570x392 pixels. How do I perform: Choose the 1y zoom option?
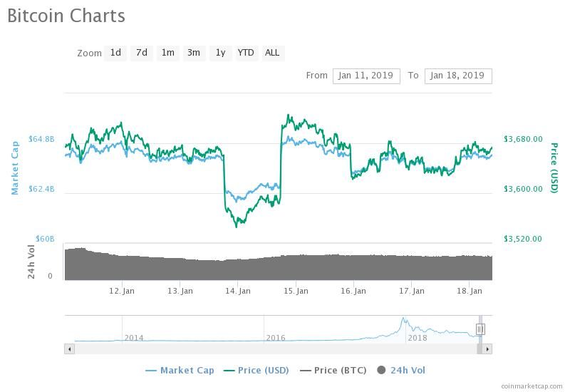(x=220, y=53)
